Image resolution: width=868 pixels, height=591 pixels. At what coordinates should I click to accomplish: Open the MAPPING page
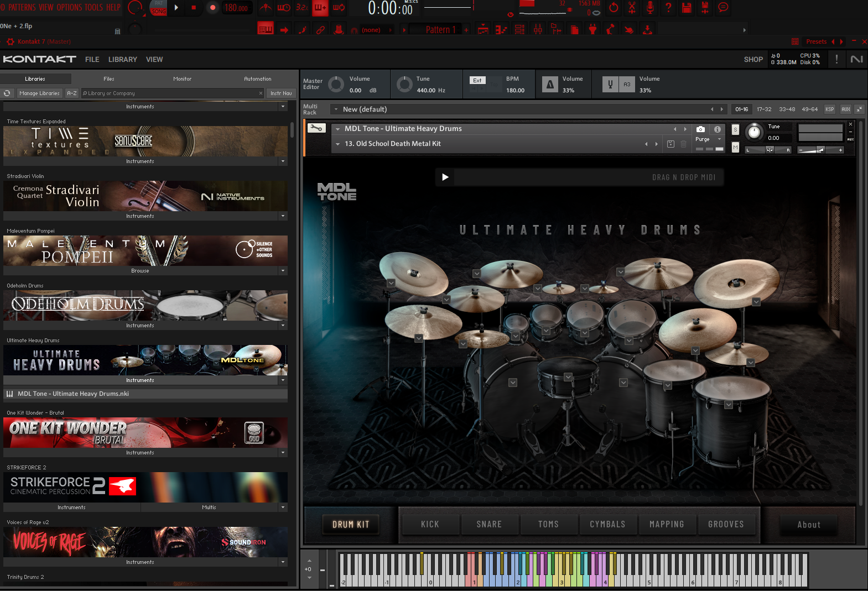pos(667,524)
